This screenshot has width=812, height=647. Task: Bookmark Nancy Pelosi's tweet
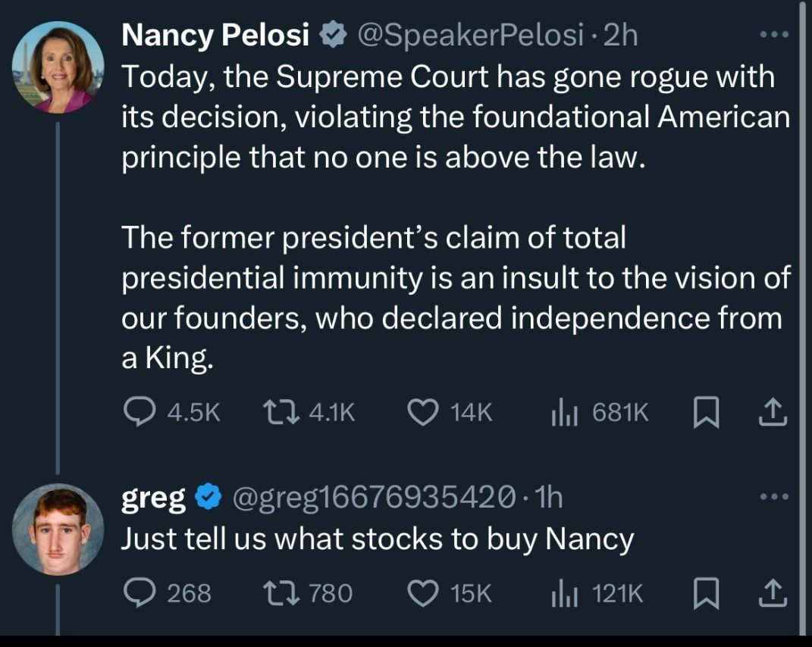(x=706, y=412)
